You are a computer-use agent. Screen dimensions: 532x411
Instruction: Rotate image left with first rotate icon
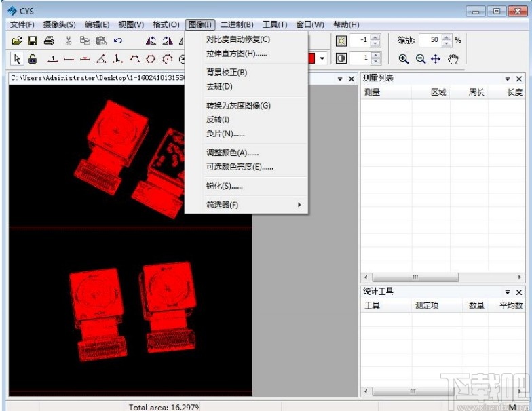coord(151,41)
